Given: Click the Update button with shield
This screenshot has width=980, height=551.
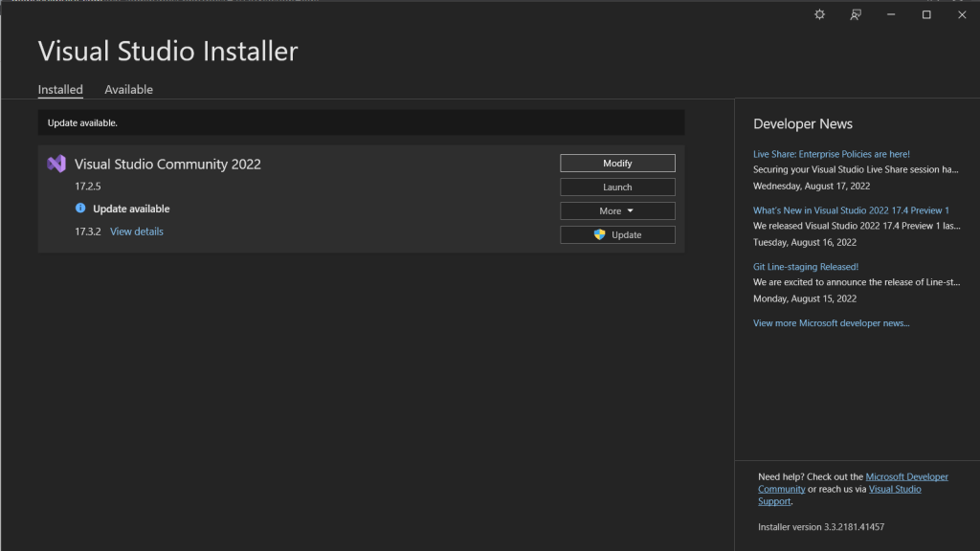Looking at the screenshot, I should [x=617, y=234].
